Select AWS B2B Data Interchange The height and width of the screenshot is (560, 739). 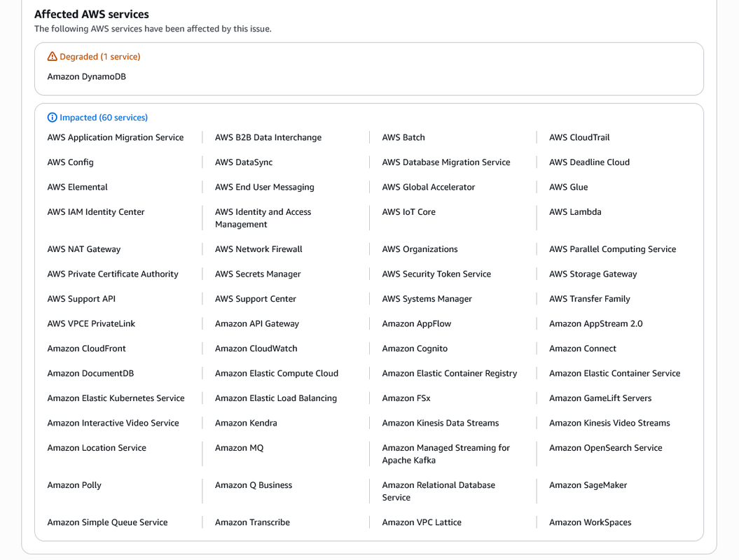[268, 137]
